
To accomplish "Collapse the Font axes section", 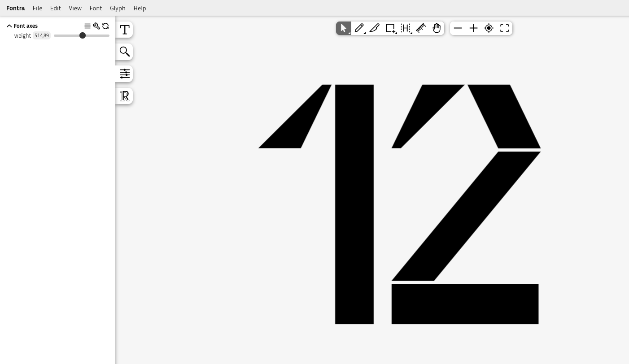I will [x=9, y=26].
